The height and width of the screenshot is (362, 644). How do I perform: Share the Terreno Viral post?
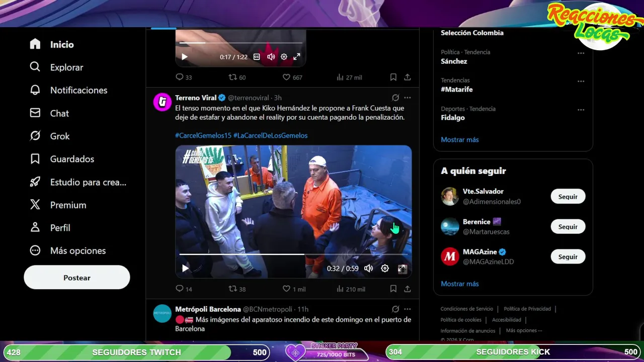(x=408, y=289)
